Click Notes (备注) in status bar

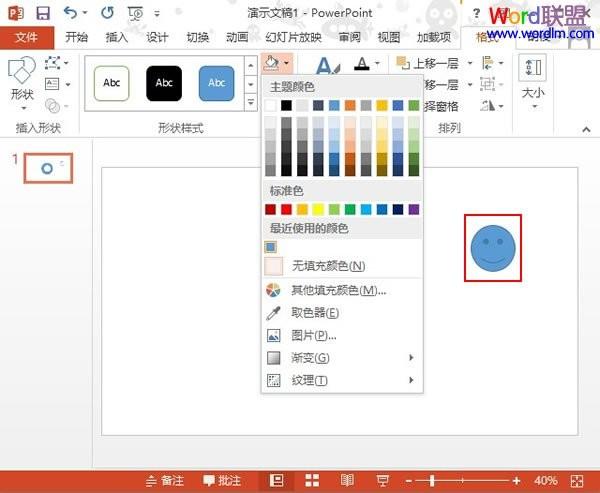tap(165, 481)
